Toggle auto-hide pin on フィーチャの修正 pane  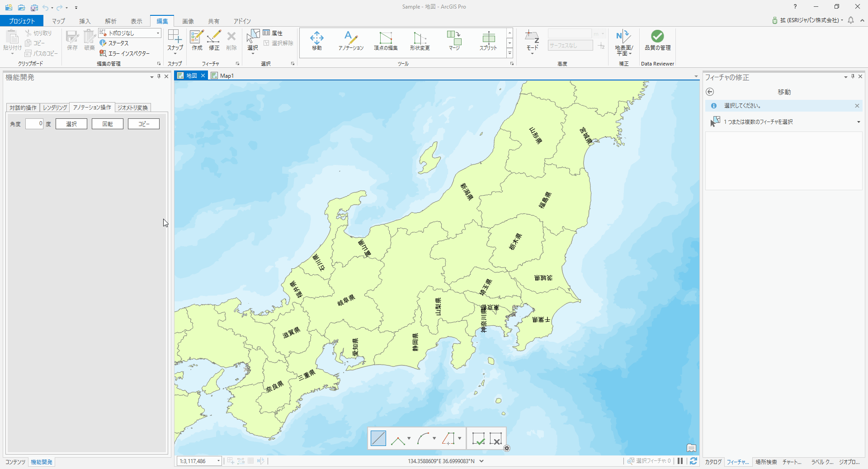click(853, 77)
